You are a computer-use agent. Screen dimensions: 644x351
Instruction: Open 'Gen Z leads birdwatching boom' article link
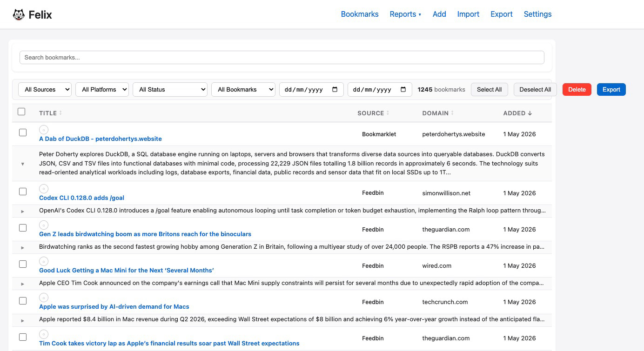coord(145,234)
